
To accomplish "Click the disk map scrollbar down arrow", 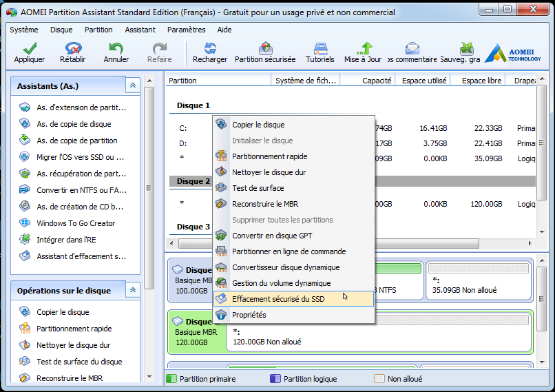I will click(x=542, y=362).
